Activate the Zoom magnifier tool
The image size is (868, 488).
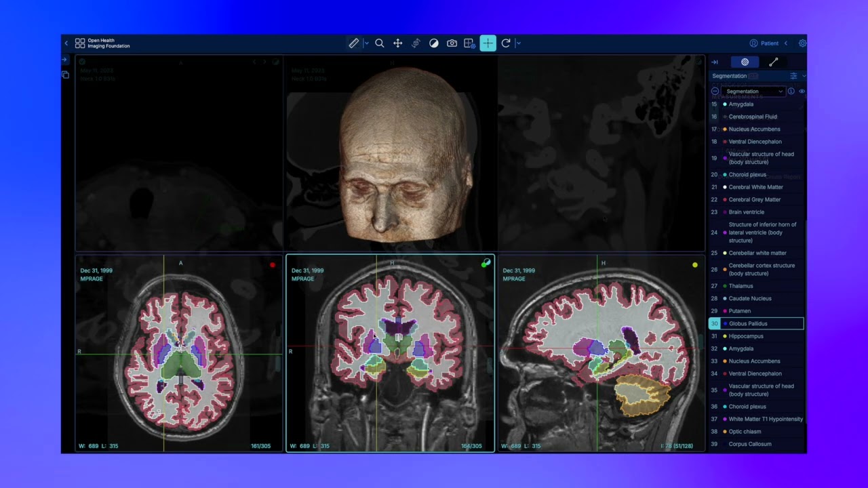pyautogui.click(x=380, y=43)
